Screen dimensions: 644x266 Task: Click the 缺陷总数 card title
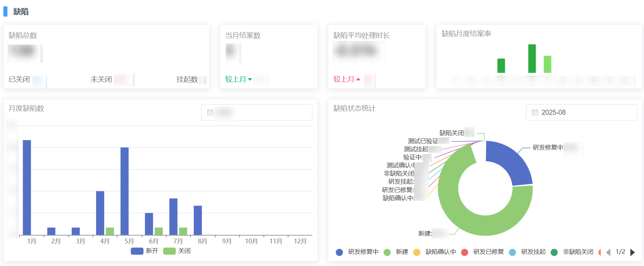pos(23,35)
